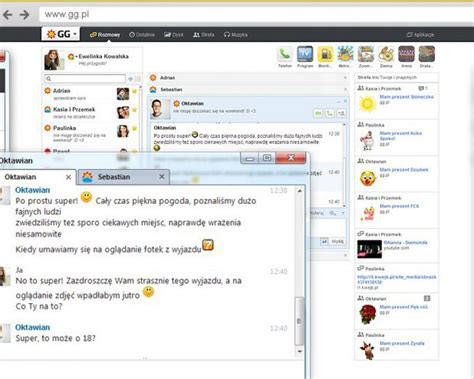Open the Strefa tab
Viewport: 474px width, 379px height.
pyautogui.click(x=204, y=35)
